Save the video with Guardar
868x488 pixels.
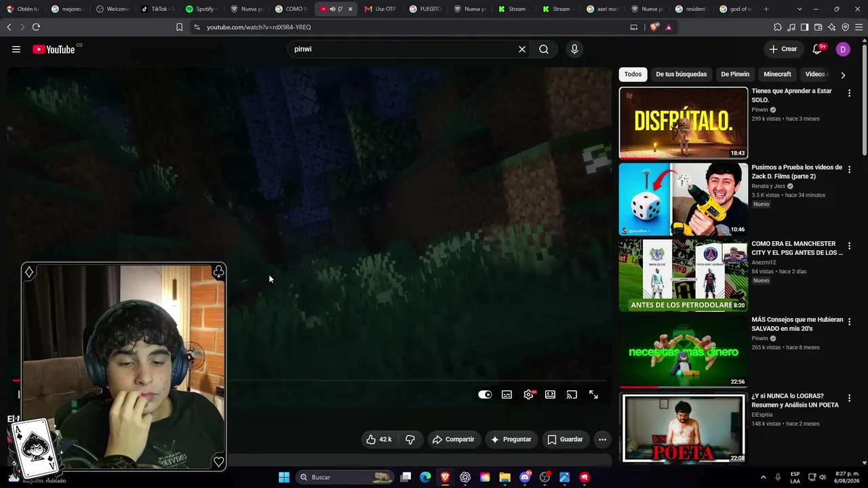tap(565, 439)
